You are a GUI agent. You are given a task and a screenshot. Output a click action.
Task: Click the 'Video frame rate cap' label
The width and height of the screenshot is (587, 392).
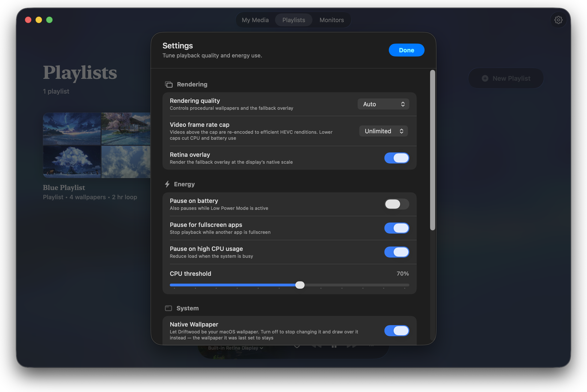tap(200, 125)
